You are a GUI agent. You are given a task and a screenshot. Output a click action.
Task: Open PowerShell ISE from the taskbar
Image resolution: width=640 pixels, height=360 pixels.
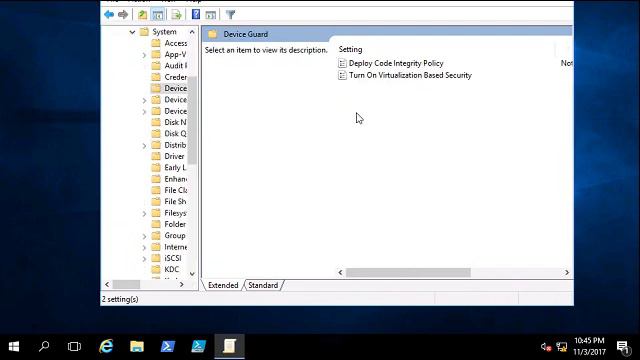[x=198, y=347]
